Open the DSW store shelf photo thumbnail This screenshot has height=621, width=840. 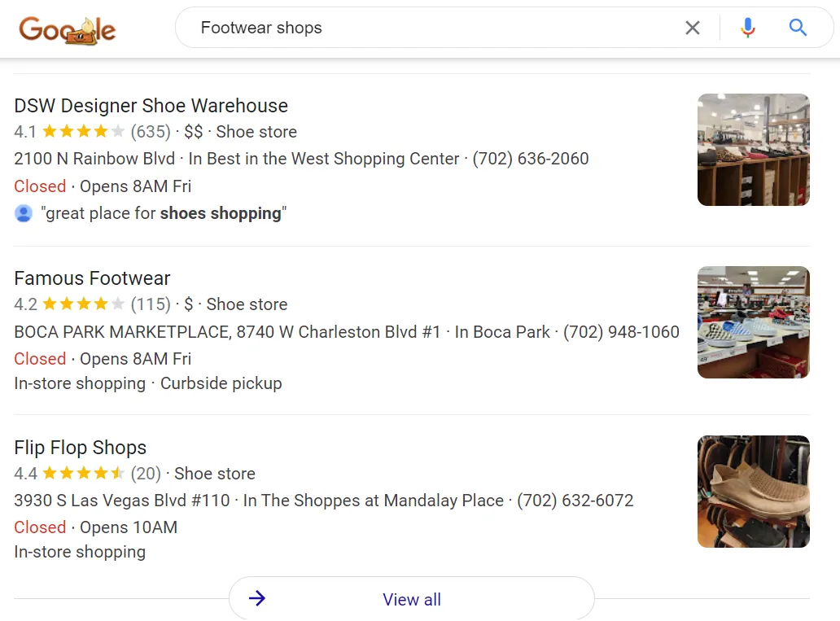coord(753,150)
